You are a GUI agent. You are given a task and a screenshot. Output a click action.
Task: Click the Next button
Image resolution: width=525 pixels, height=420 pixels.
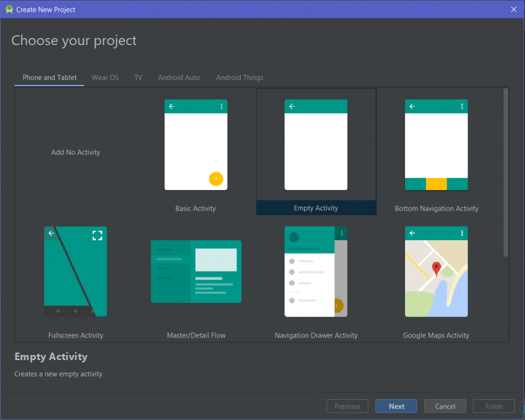point(396,406)
